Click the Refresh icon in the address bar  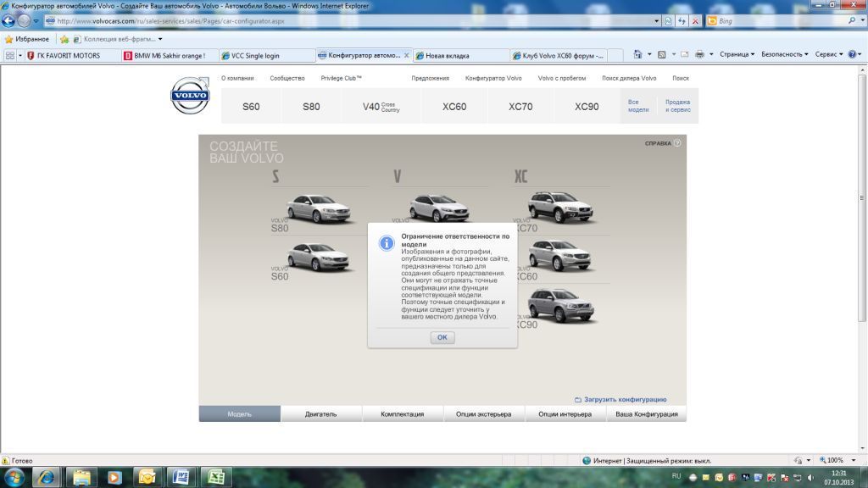click(x=682, y=21)
